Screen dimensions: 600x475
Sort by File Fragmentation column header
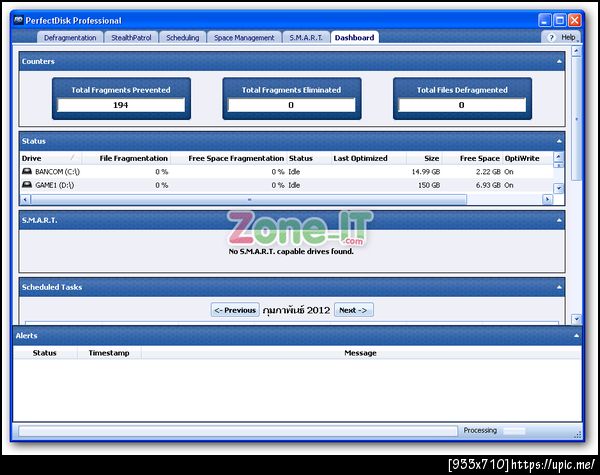click(x=126, y=158)
